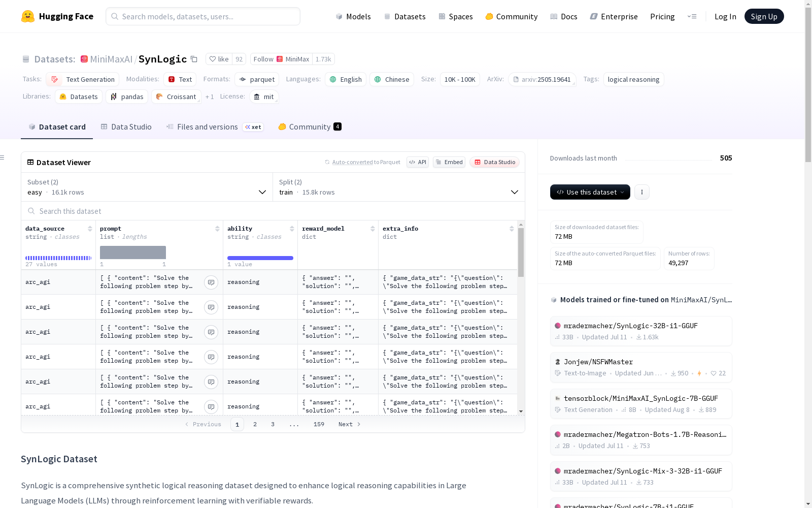
Task: Open the prompt chat view in second arc_agi row
Action: 211,307
